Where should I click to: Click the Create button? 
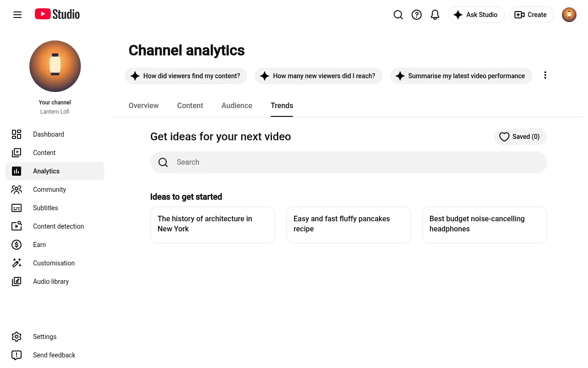(531, 15)
